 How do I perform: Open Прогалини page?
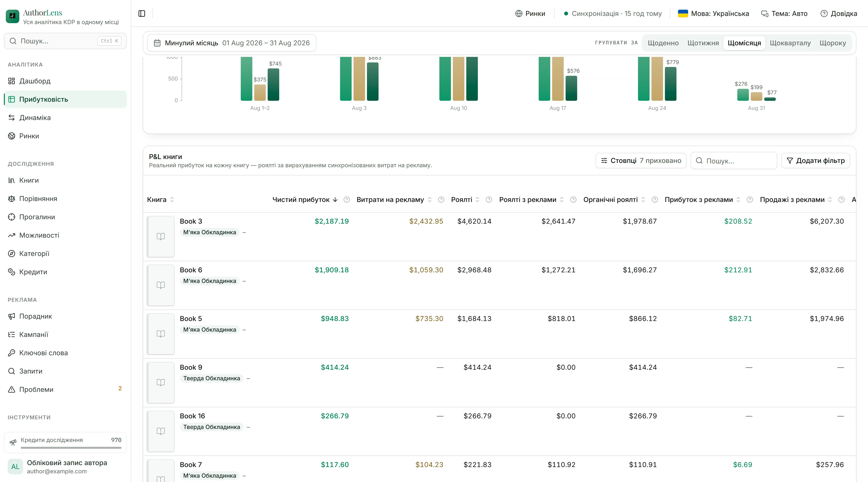point(65,217)
